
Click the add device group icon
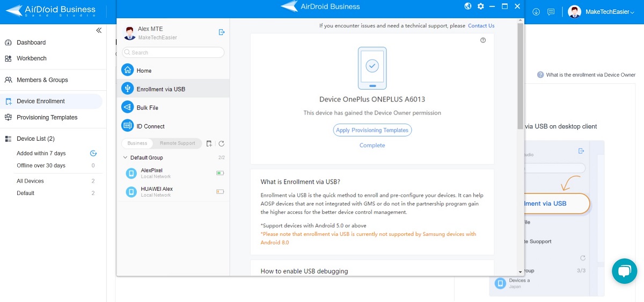pyautogui.click(x=209, y=143)
